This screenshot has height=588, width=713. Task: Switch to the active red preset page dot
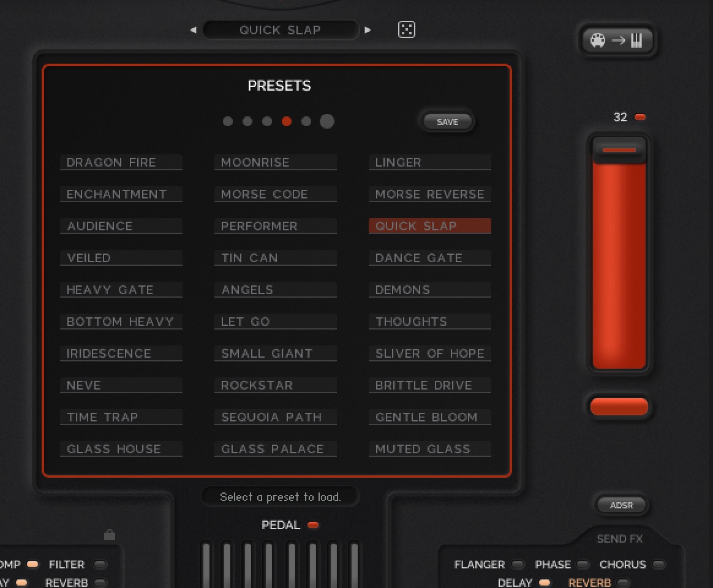[x=286, y=121]
